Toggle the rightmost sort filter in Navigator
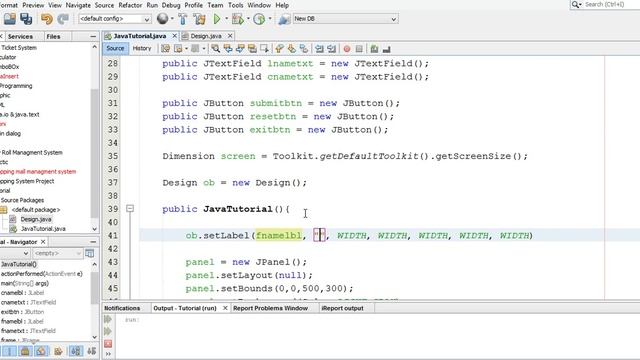Viewport: 640px width, 360px height. [x=92, y=351]
